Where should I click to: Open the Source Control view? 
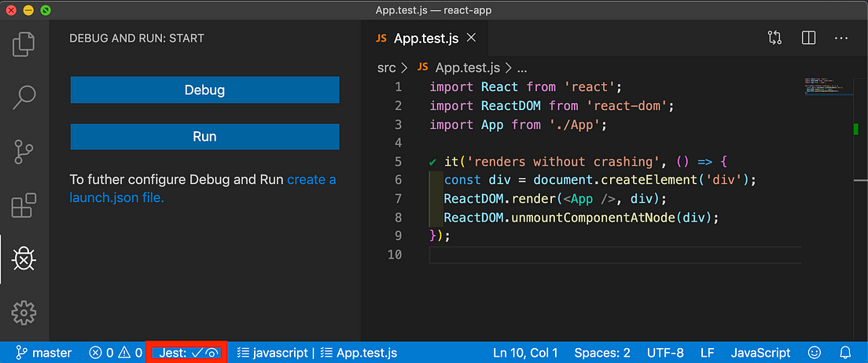(24, 152)
